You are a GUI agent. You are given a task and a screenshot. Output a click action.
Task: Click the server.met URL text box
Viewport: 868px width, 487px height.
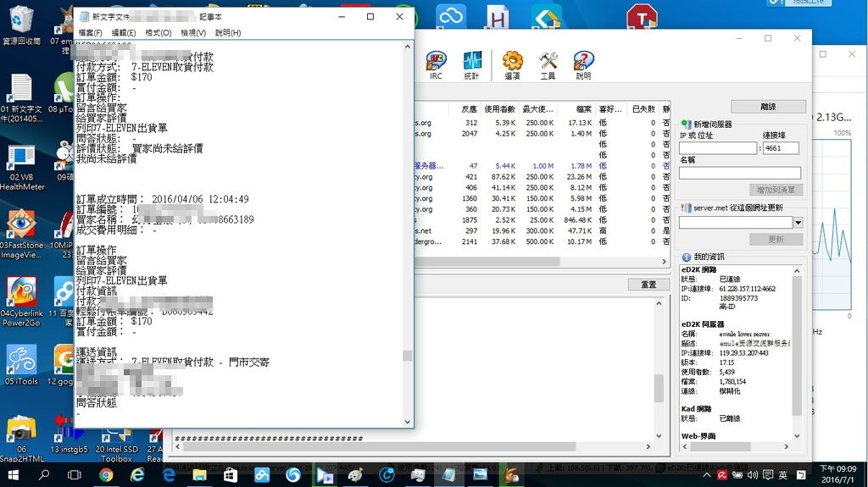(736, 223)
